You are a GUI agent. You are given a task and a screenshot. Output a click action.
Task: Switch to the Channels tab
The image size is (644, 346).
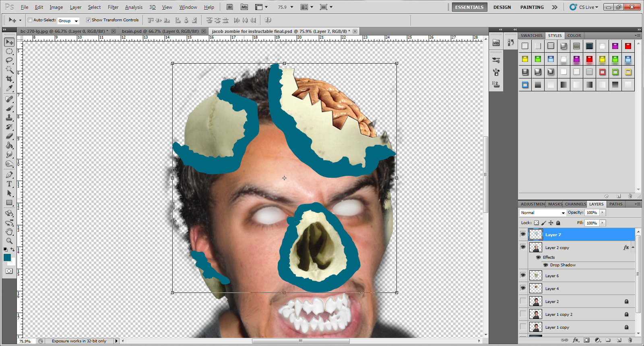(575, 204)
